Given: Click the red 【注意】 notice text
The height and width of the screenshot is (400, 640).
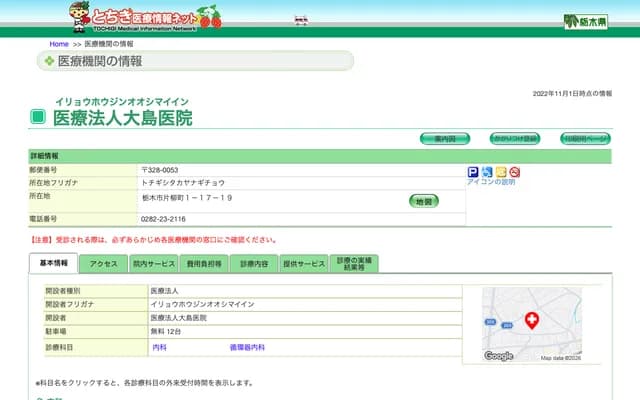Looking at the screenshot, I should [153, 240].
